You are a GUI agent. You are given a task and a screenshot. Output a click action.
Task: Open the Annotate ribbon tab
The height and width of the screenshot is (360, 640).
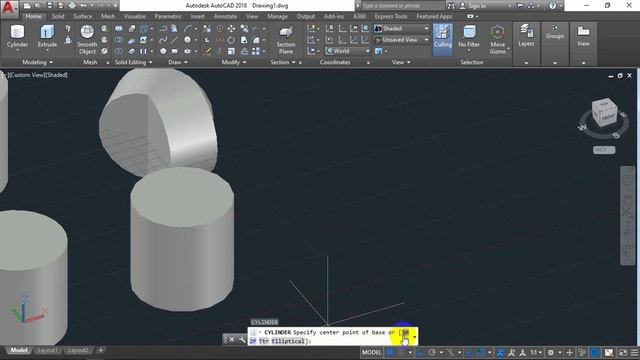click(225, 16)
